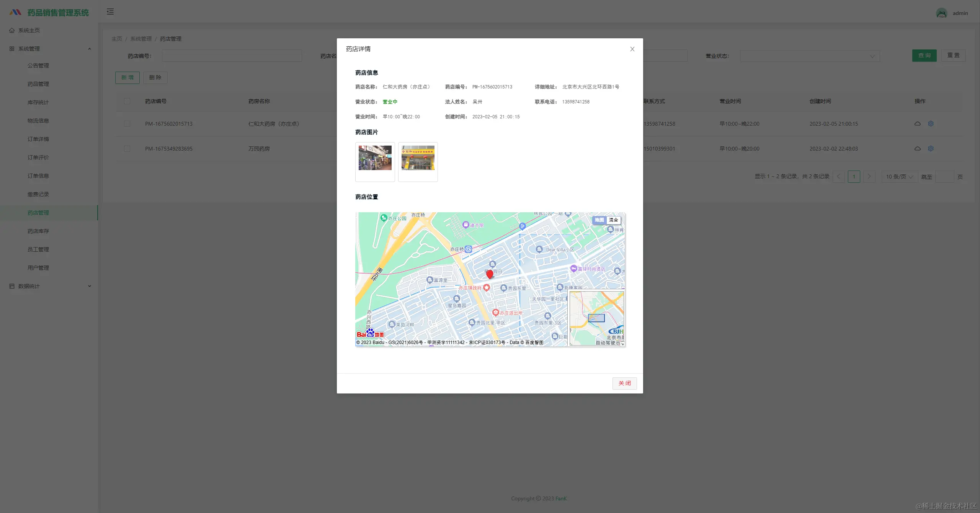This screenshot has width=980, height=513.
Task: Toggle the select-all checkbox in table header
Action: [127, 101]
